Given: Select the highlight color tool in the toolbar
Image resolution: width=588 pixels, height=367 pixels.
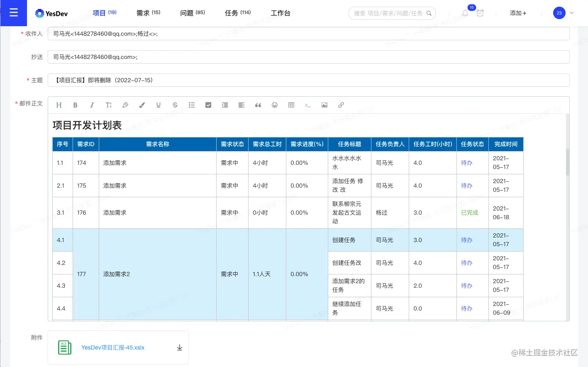Looking at the screenshot, I should coord(142,105).
